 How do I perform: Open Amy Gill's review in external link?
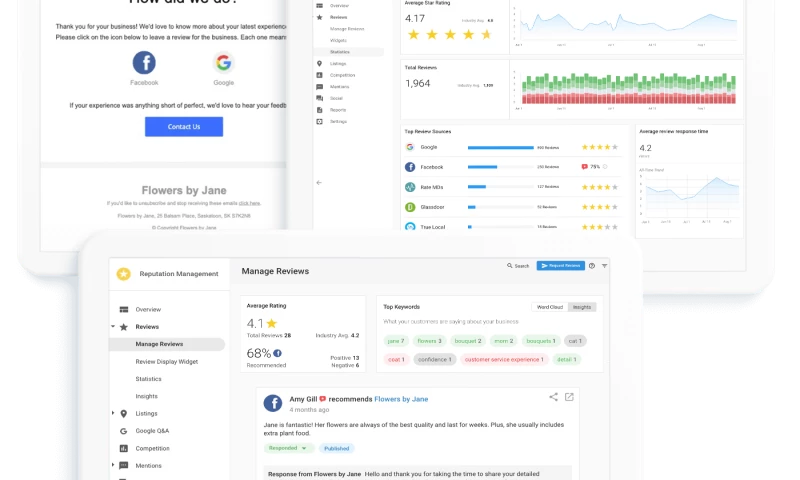tap(569, 397)
